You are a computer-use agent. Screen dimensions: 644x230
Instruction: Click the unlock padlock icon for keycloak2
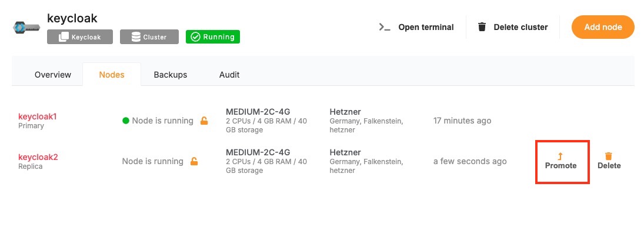(194, 161)
